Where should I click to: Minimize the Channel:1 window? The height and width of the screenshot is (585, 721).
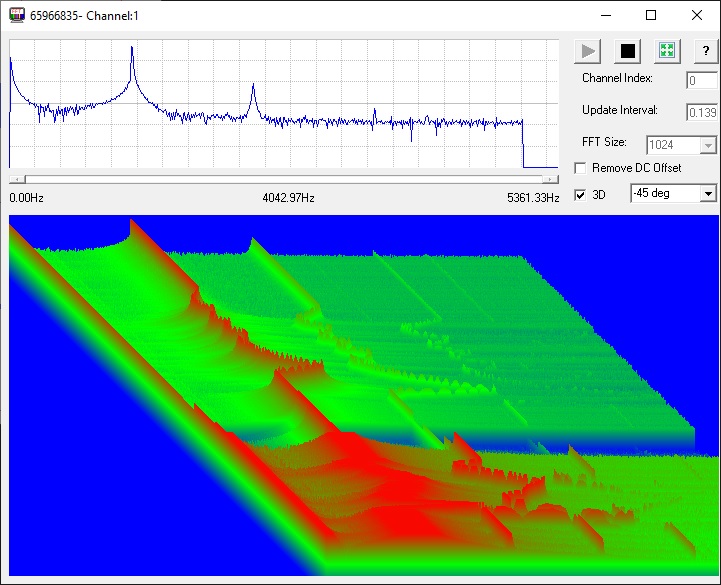[x=606, y=15]
